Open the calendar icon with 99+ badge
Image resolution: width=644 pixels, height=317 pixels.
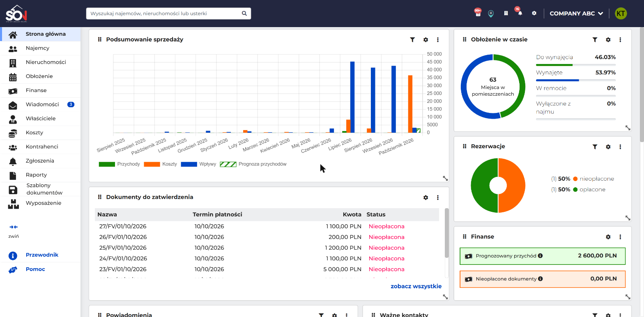click(x=478, y=14)
